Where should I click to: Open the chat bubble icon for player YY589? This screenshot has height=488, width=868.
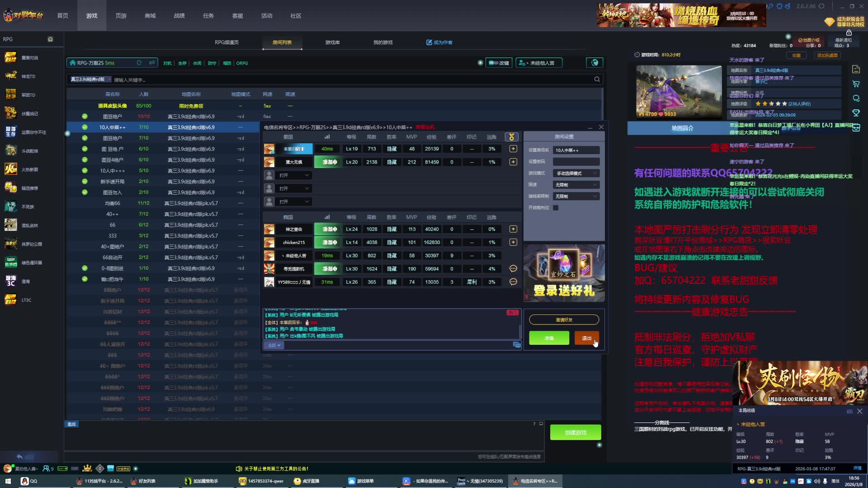click(x=513, y=282)
